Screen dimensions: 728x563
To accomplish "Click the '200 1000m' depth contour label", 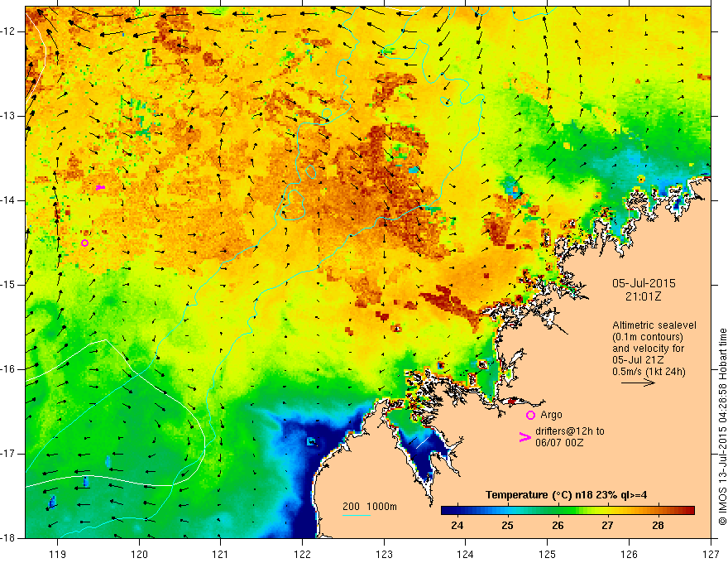I will (370, 507).
